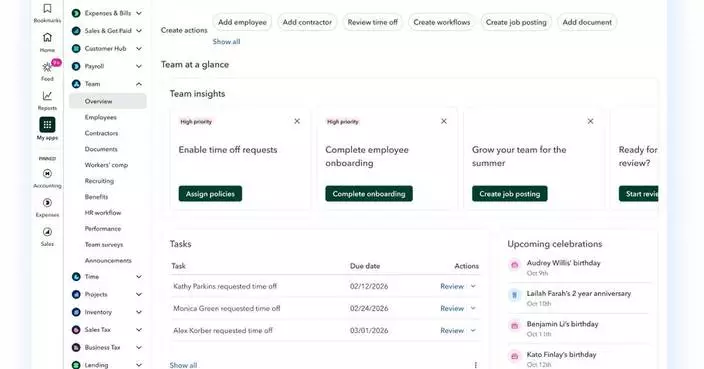Click the Time menu icon
The width and height of the screenshot is (704, 369).
76,277
